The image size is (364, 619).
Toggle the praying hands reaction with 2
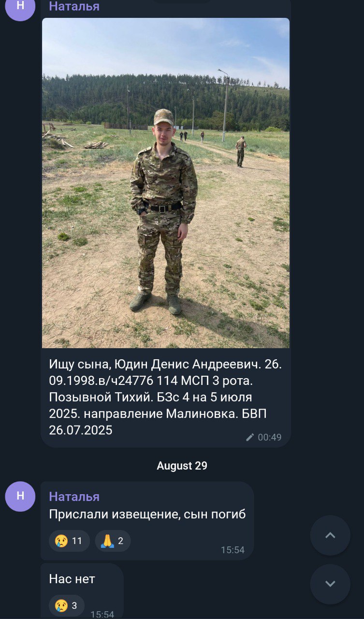[113, 541]
